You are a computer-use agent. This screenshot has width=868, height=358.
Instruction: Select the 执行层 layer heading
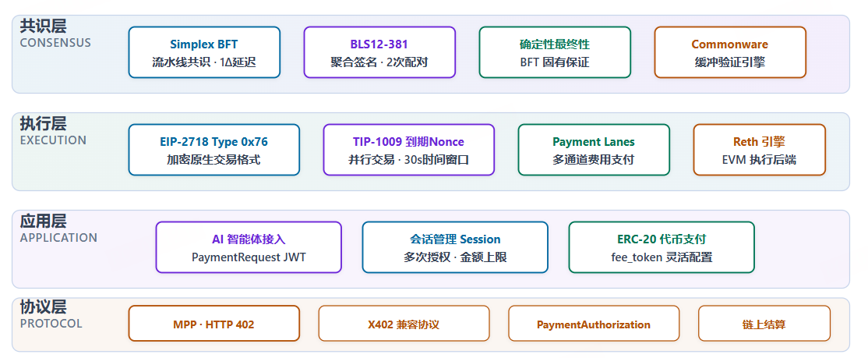[43, 124]
